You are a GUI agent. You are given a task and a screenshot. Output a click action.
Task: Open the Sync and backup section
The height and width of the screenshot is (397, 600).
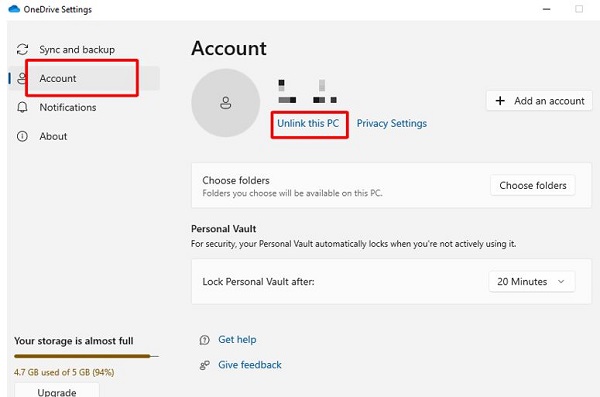click(84, 50)
